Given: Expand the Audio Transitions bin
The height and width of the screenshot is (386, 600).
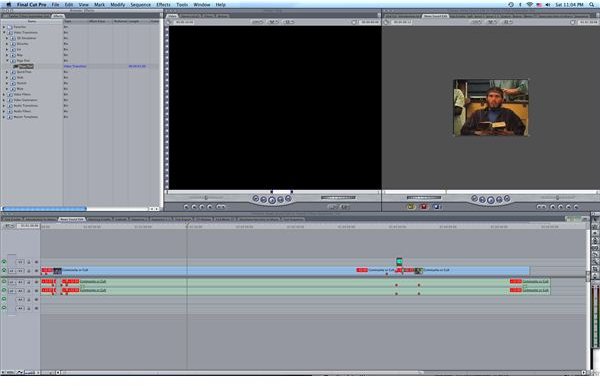Looking at the screenshot, I should pyautogui.click(x=4, y=106).
